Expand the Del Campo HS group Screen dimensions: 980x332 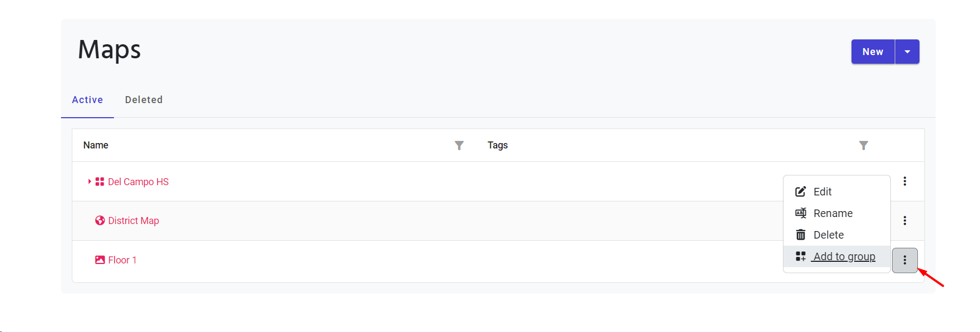coord(90,182)
